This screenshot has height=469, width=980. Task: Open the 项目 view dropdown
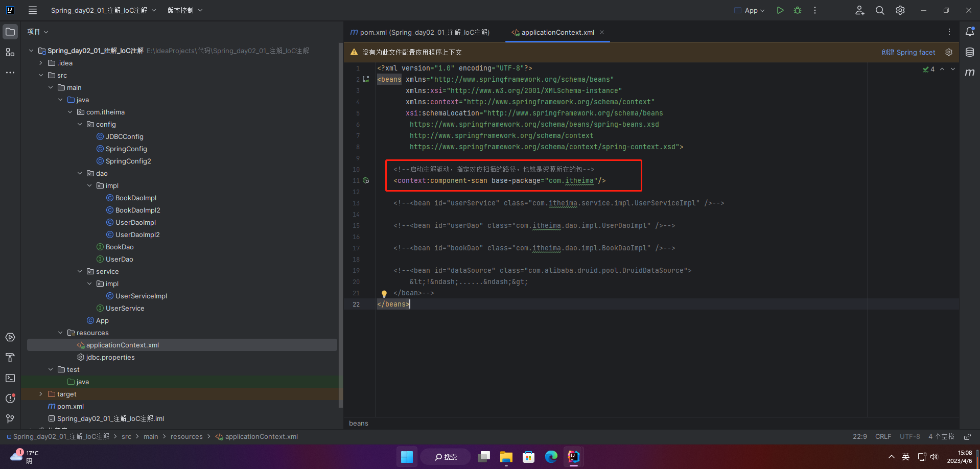click(38, 32)
